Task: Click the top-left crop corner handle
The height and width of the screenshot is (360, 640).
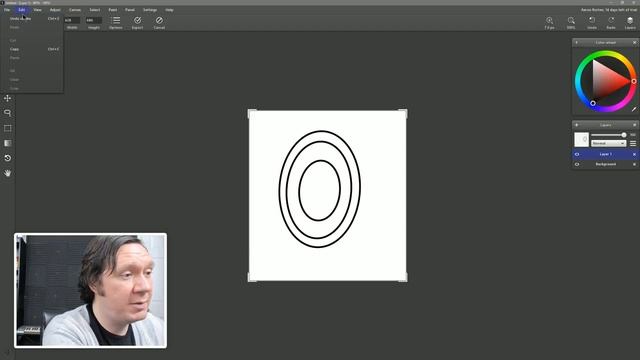Action: tap(252, 113)
